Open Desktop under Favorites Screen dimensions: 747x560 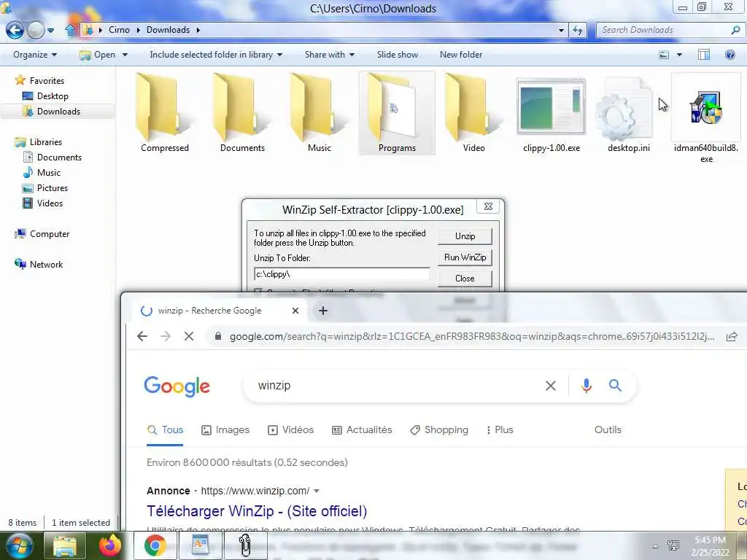pyautogui.click(x=53, y=96)
